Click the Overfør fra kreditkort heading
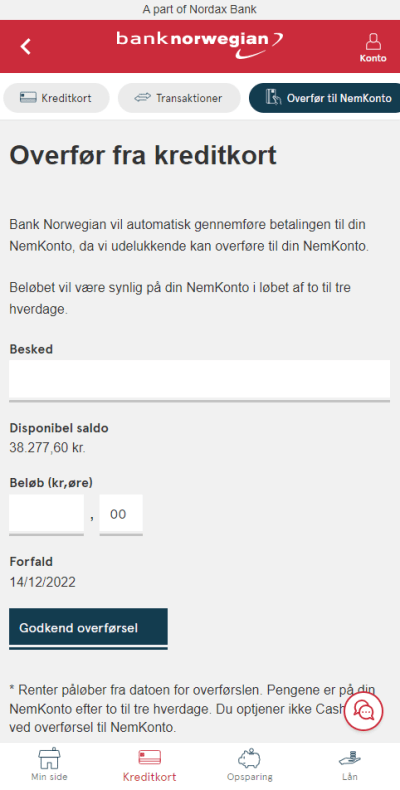The image size is (400, 790). click(x=143, y=156)
